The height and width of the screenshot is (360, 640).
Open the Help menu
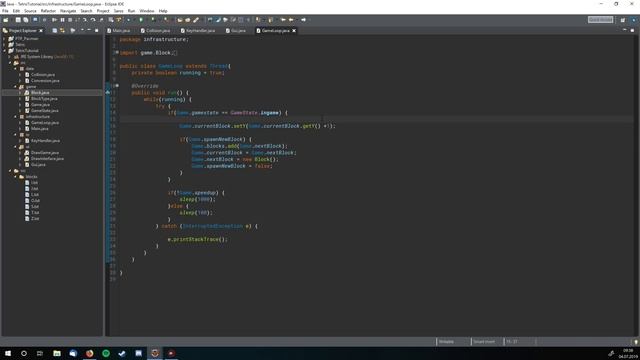coord(163,11)
